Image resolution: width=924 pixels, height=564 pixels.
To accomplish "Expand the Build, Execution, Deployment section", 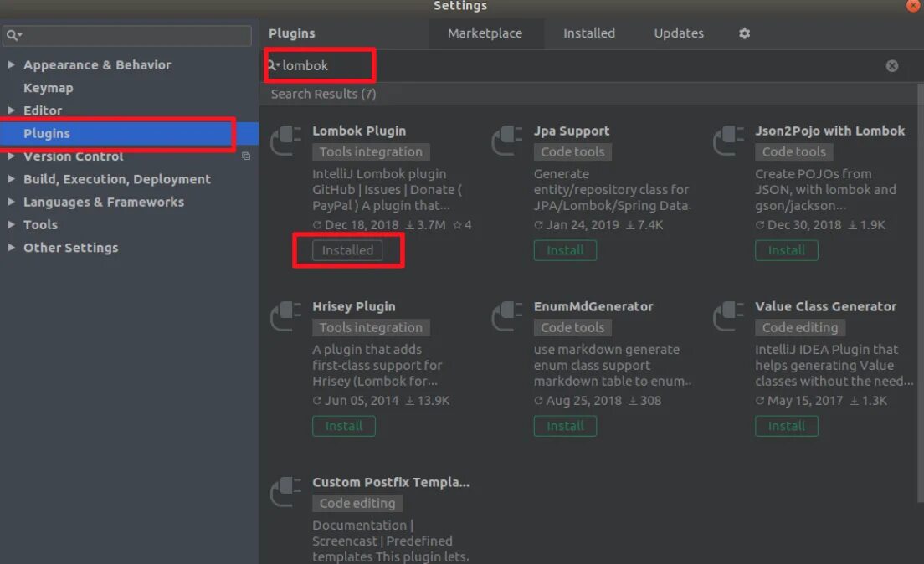I will [x=12, y=179].
